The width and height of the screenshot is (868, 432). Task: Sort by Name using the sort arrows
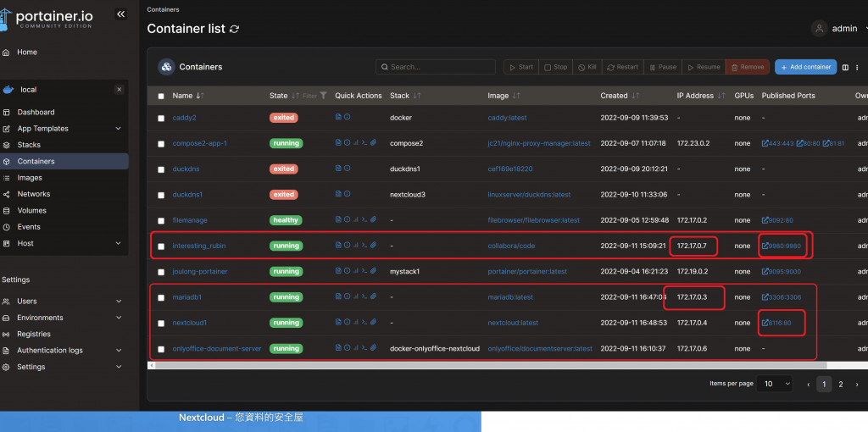(200, 96)
